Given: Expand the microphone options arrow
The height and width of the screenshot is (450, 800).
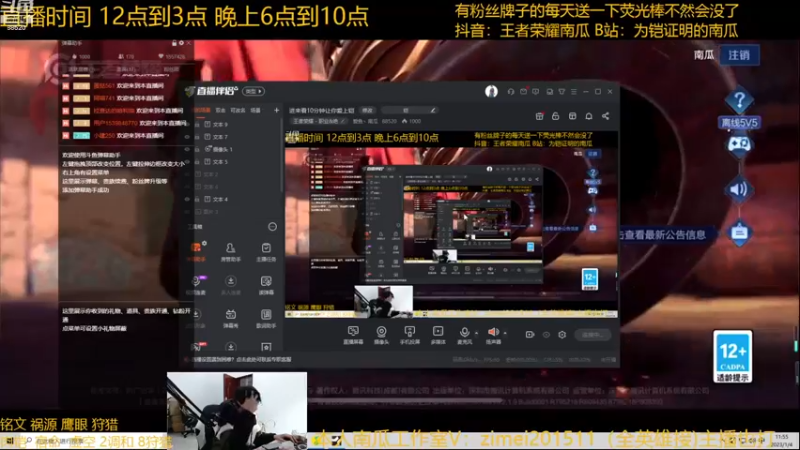Looking at the screenshot, I should [477, 333].
